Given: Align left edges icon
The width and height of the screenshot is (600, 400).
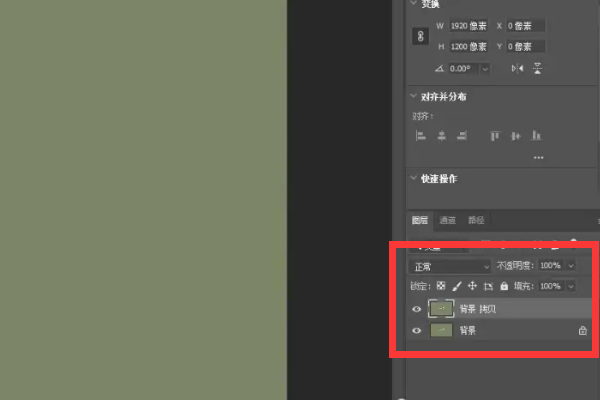Looking at the screenshot, I should point(421,135).
